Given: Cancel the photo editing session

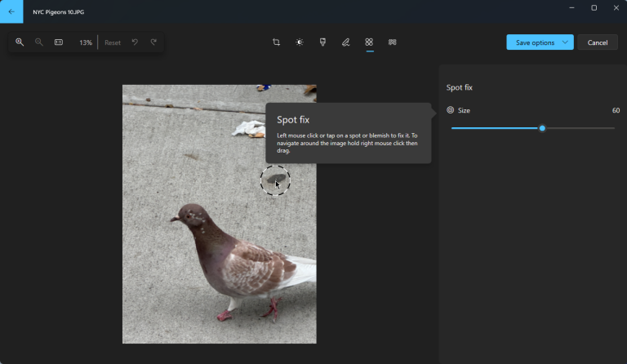Looking at the screenshot, I should [x=598, y=42].
